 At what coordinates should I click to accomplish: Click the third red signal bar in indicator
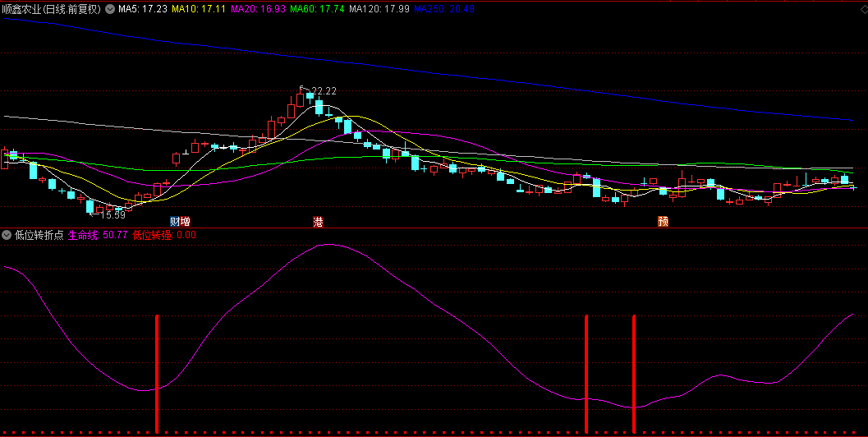click(x=634, y=374)
